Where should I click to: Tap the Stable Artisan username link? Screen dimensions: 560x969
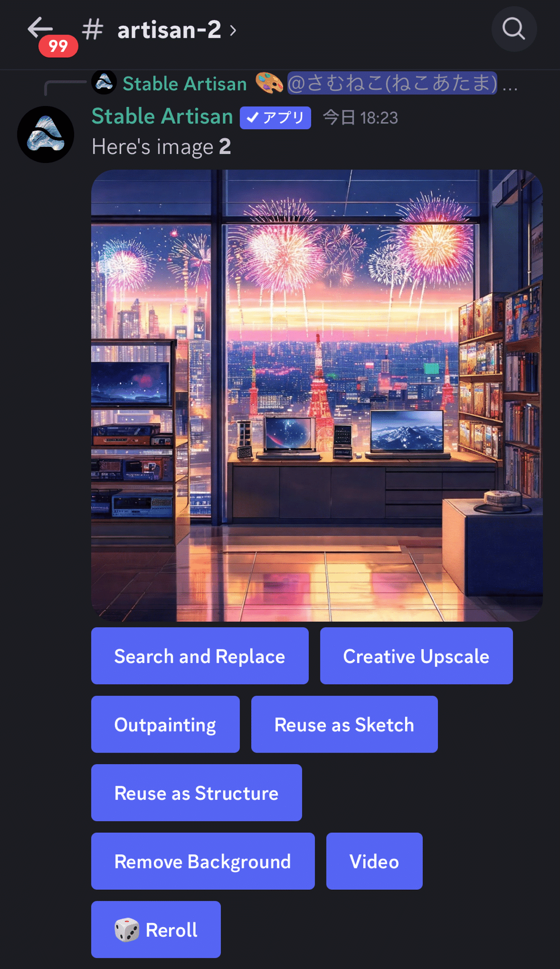point(162,117)
